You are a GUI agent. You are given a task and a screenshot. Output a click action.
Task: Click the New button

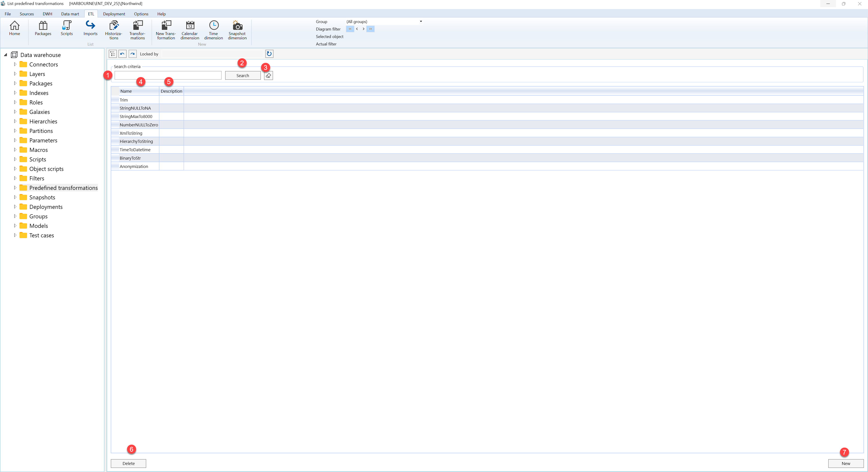pos(846,463)
